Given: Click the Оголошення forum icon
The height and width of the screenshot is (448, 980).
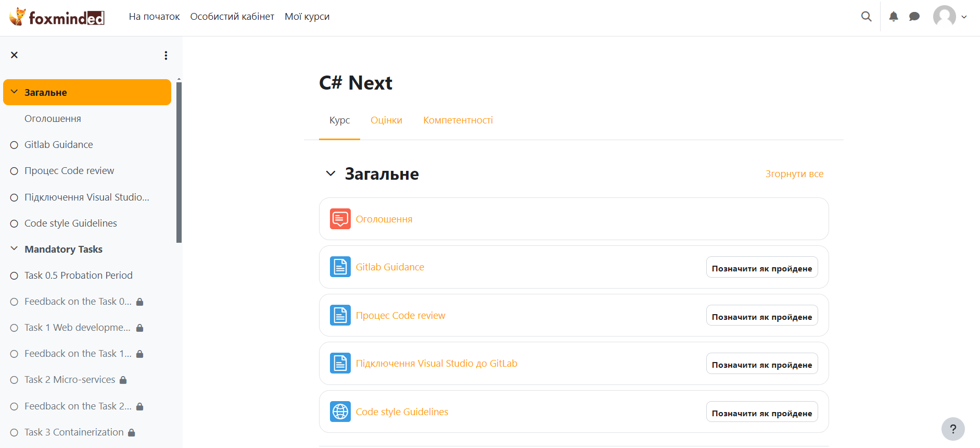Looking at the screenshot, I should coord(340,219).
